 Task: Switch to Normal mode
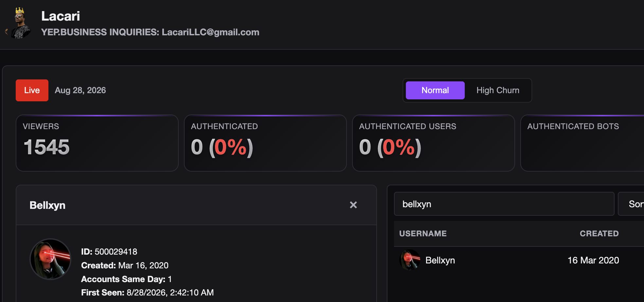click(435, 90)
